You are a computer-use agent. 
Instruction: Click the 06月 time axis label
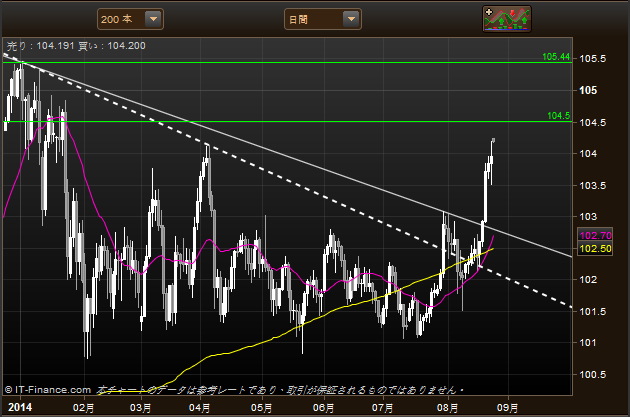pyautogui.click(x=323, y=408)
